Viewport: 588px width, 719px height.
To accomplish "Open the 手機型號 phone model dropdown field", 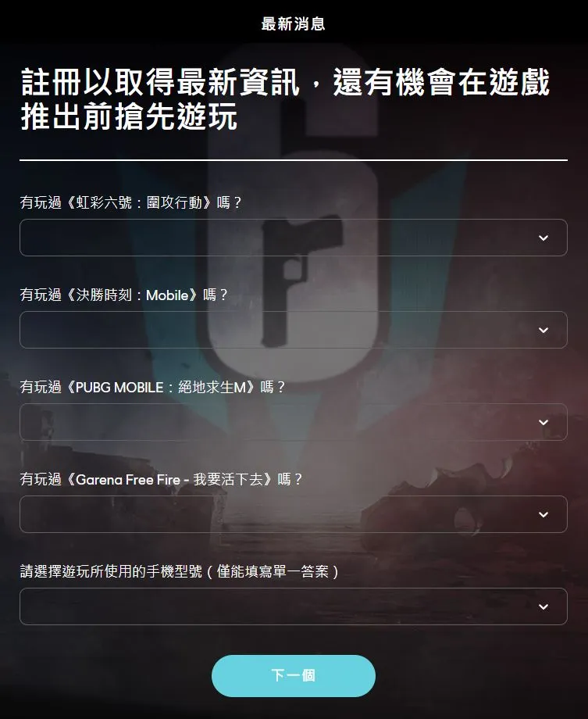I will click(x=294, y=606).
